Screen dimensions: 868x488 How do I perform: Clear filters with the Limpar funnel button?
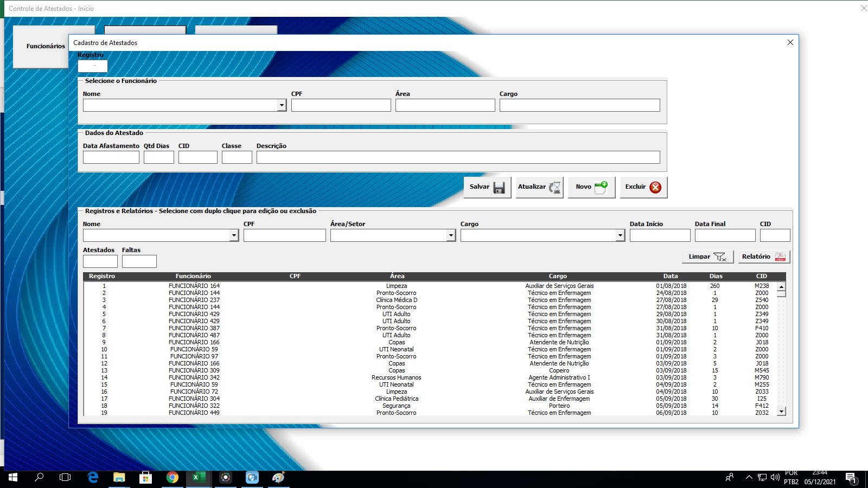tap(707, 257)
